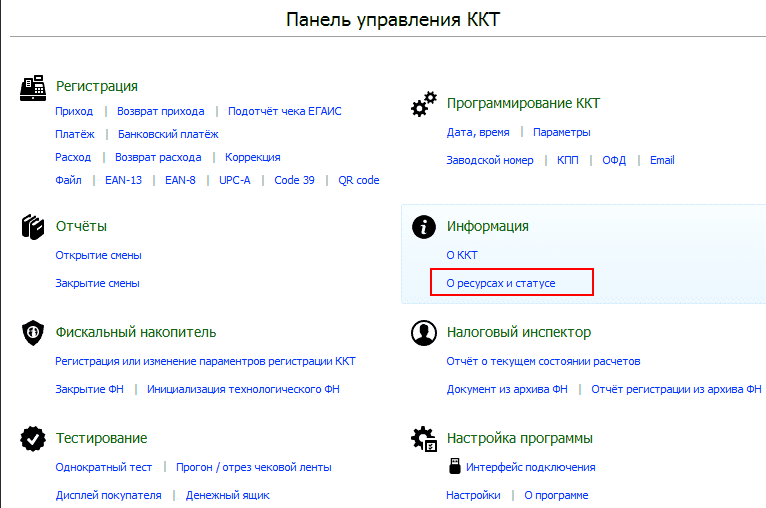This screenshot has width=766, height=508.
Task: Open the Параметры link
Action: [562, 132]
